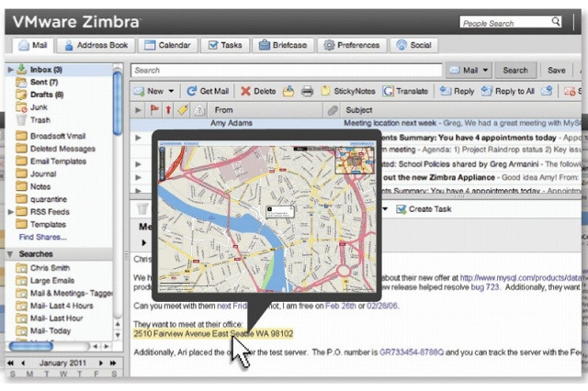Expand all conversations with header arrow

pos(138,110)
